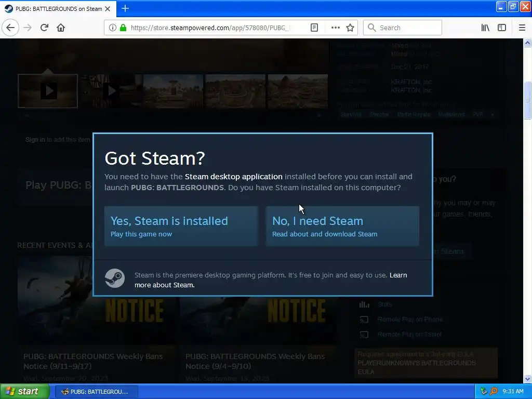Click the vertical scrollbar thumb
Image resolution: width=532 pixels, height=399 pixels.
527,100
